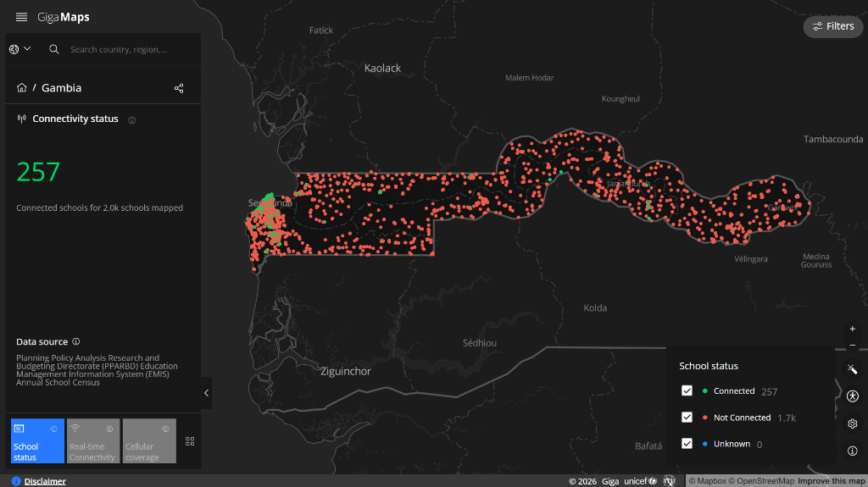
Task: Click the connectivity antenna icon
Action: tap(21, 119)
